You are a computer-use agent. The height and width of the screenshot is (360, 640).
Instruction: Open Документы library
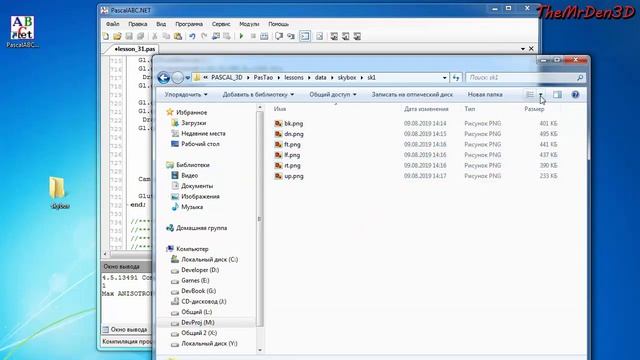coord(192,186)
